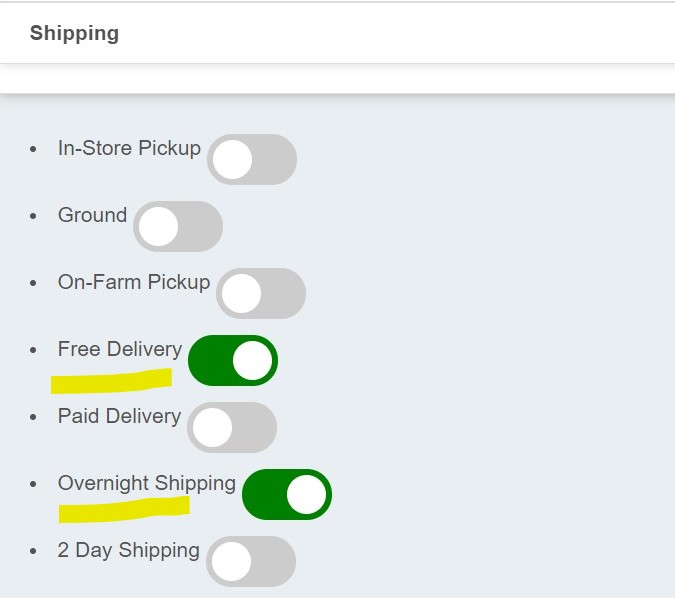The height and width of the screenshot is (598, 675).
Task: Select the Paid Delivery label text
Action: [x=119, y=416]
